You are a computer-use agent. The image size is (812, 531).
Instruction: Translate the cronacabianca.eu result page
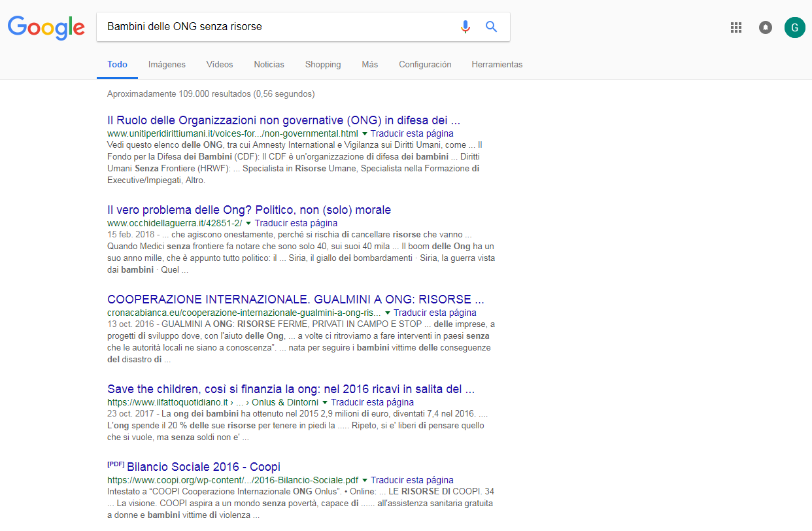coord(435,313)
